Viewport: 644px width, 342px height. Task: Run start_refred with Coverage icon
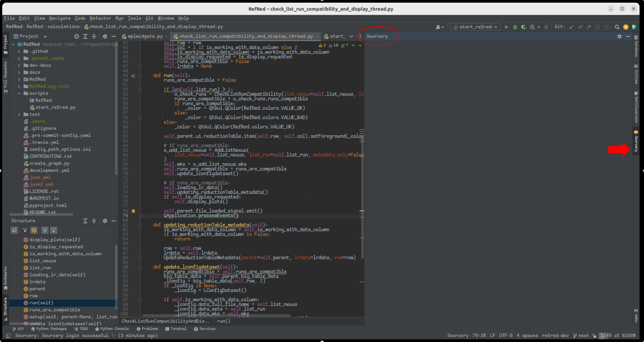click(x=523, y=27)
